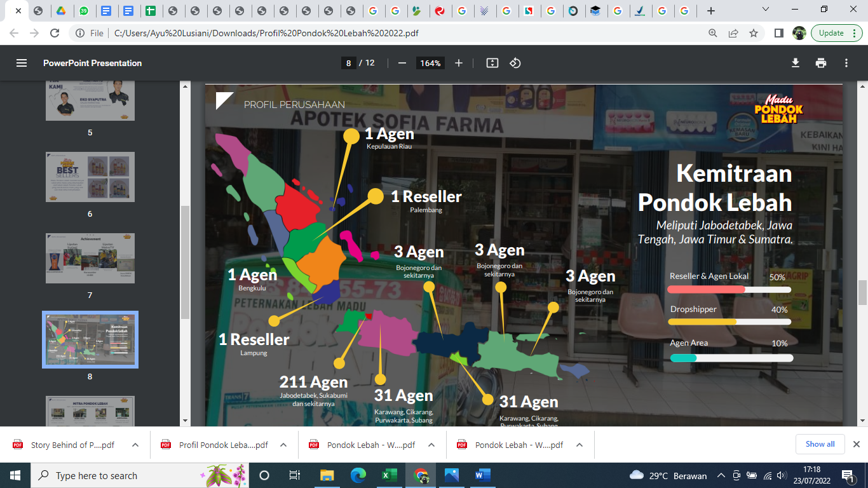The width and height of the screenshot is (868, 488).
Task: Open a new browser tab
Action: pos(711,11)
